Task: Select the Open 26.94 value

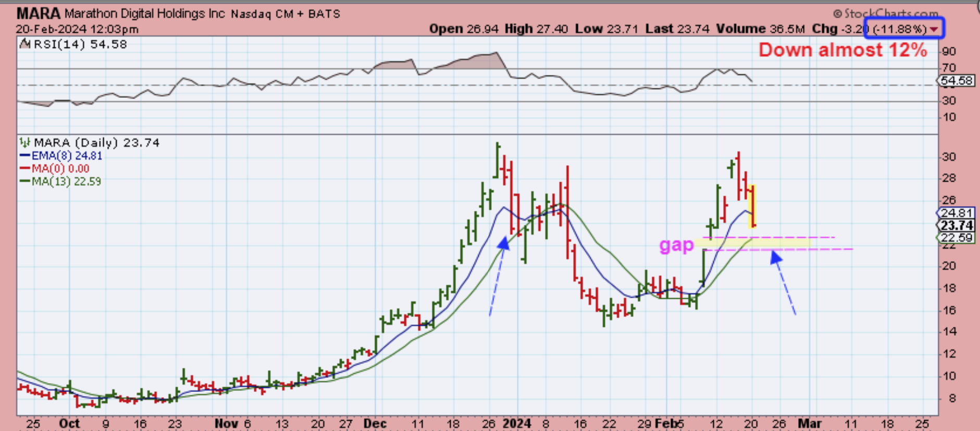Action: tap(463, 29)
